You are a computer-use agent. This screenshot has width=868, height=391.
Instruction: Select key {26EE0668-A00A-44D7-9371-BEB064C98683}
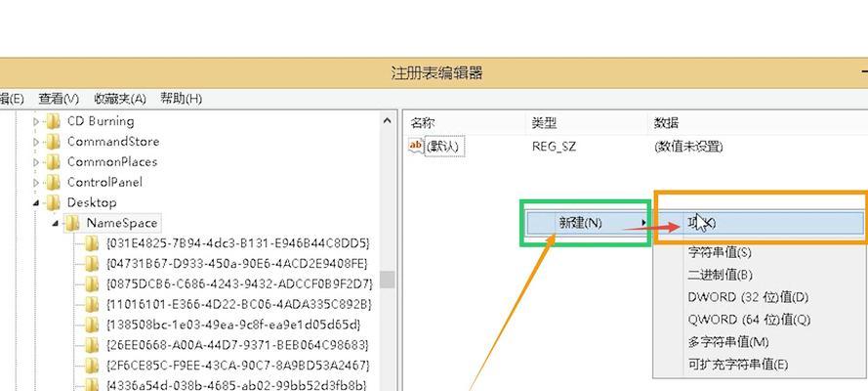click(x=237, y=345)
